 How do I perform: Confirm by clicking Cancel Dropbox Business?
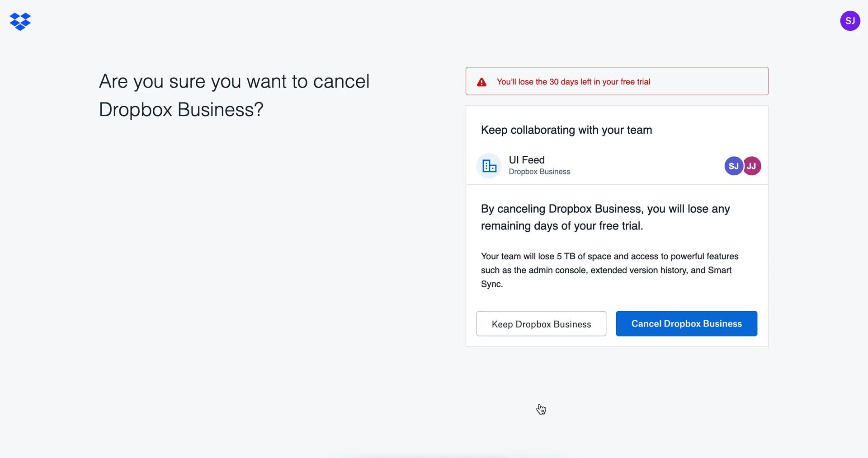pyautogui.click(x=686, y=323)
